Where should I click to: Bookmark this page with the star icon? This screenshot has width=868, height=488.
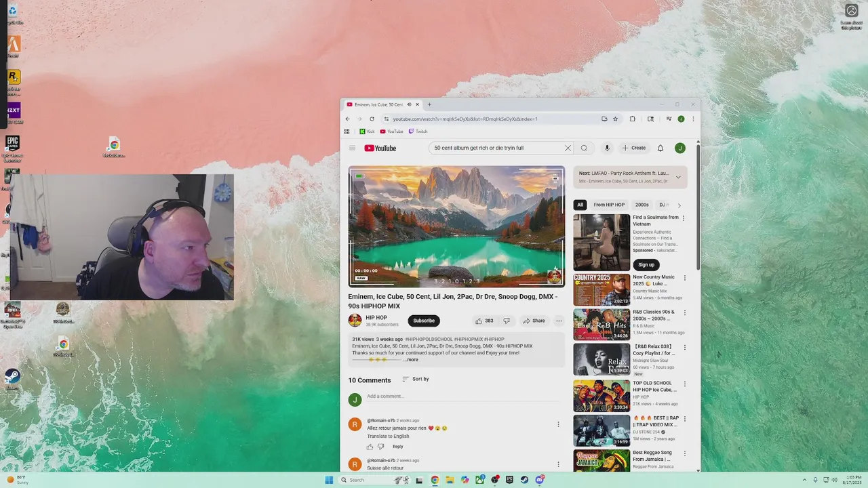point(615,119)
